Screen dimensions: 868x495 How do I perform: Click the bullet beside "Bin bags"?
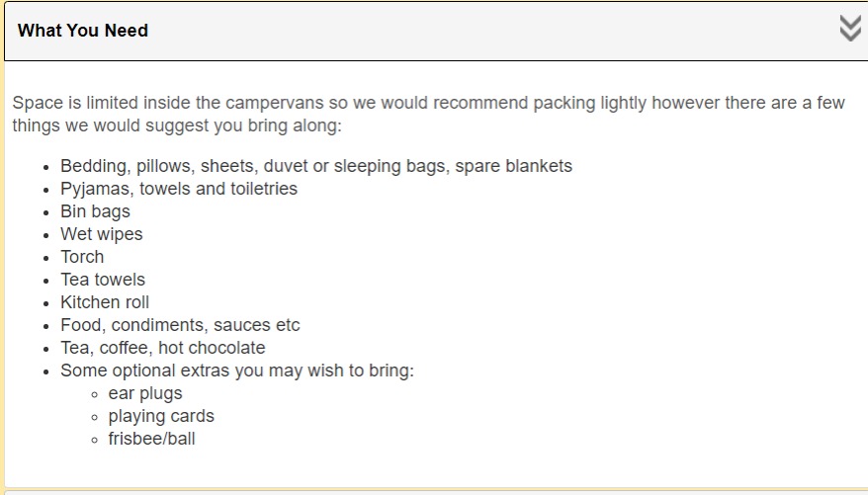45,212
